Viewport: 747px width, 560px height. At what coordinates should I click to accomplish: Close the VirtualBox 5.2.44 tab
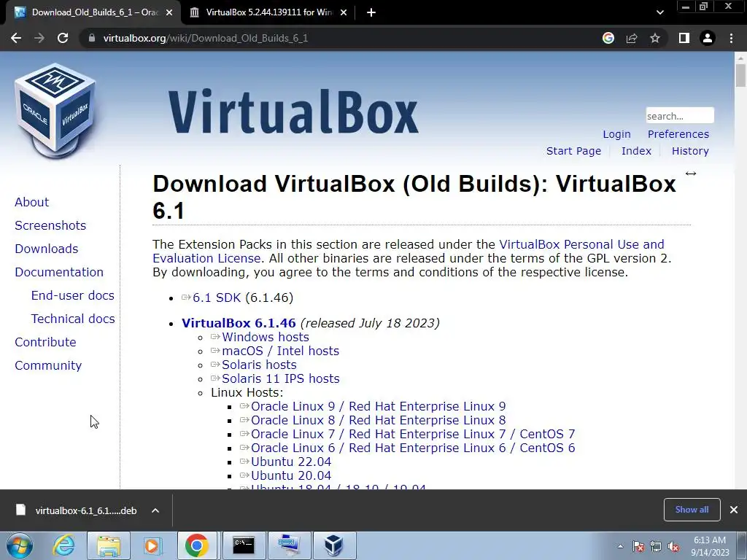[344, 12]
